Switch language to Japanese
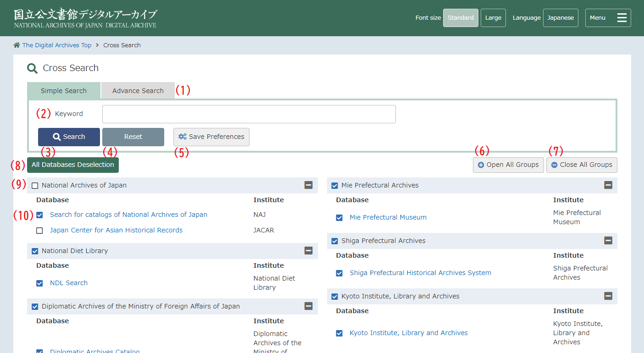 (561, 18)
